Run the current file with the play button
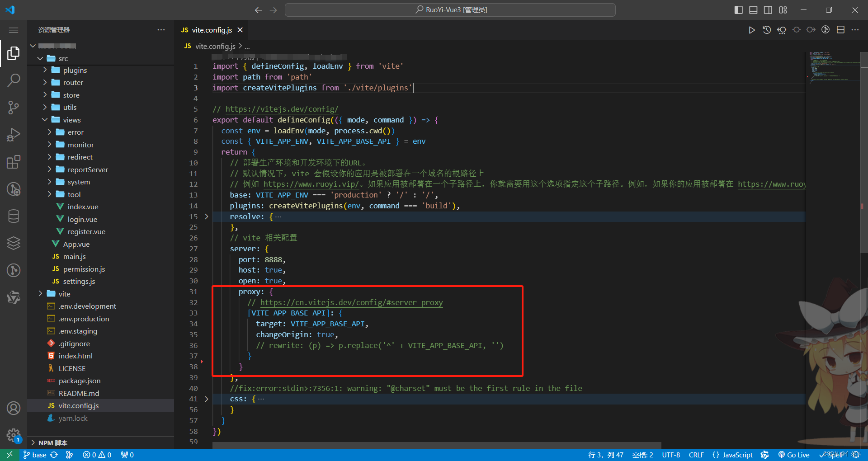Viewport: 868px width, 461px height. click(752, 29)
